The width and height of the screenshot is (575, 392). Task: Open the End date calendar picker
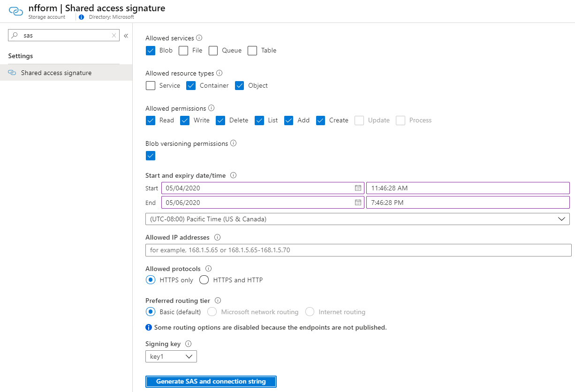tap(359, 202)
